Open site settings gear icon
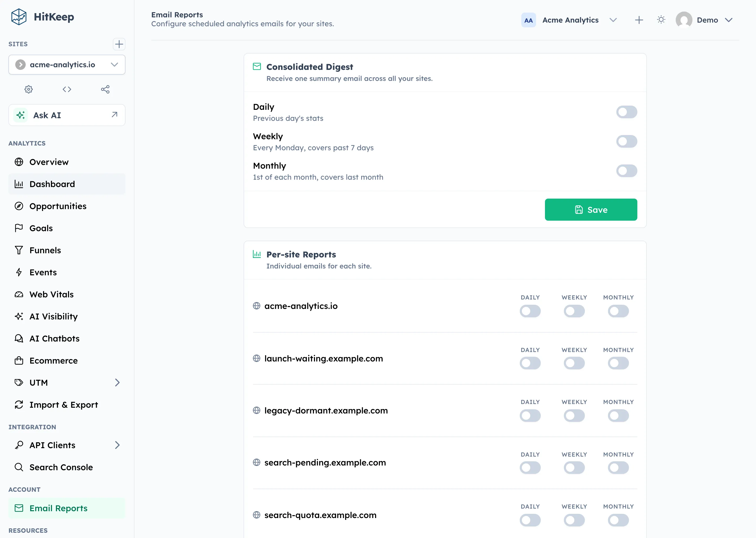The height and width of the screenshot is (538, 756). pyautogui.click(x=29, y=89)
